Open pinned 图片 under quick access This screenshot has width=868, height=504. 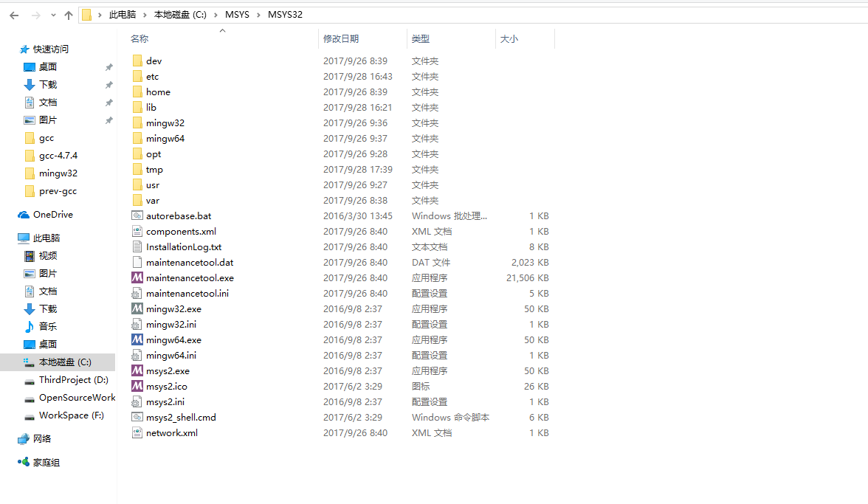[x=47, y=120]
